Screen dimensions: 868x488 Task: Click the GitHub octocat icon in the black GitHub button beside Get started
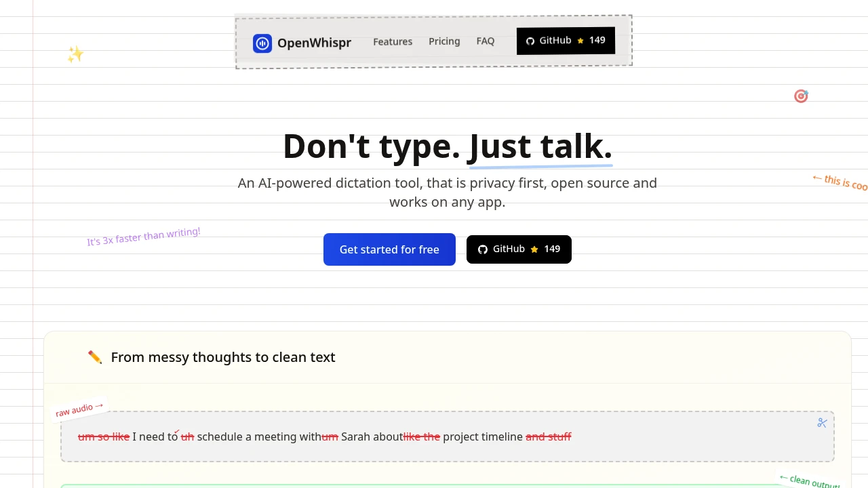click(483, 249)
